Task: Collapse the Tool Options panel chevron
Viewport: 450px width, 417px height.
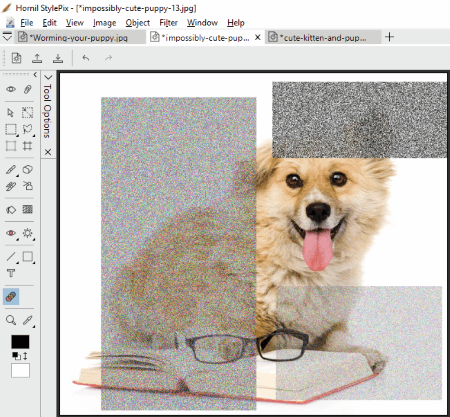Action: click(x=48, y=77)
